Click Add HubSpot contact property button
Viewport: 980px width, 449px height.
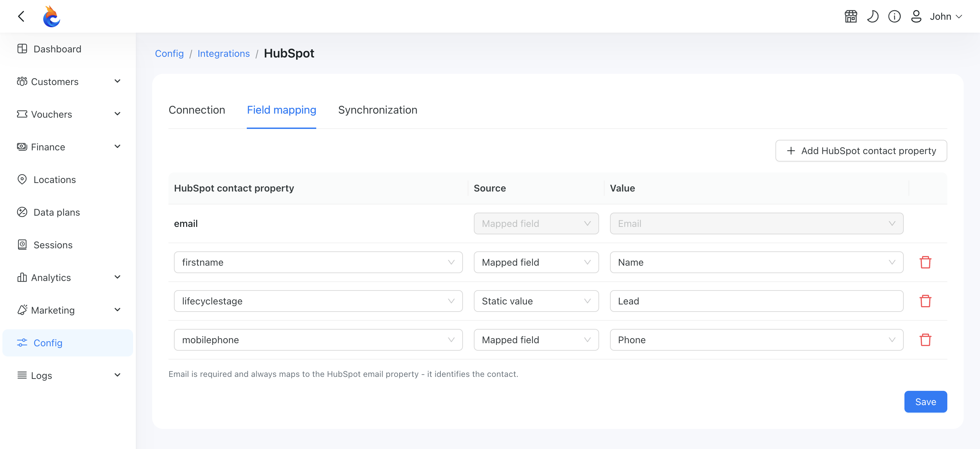tap(861, 151)
